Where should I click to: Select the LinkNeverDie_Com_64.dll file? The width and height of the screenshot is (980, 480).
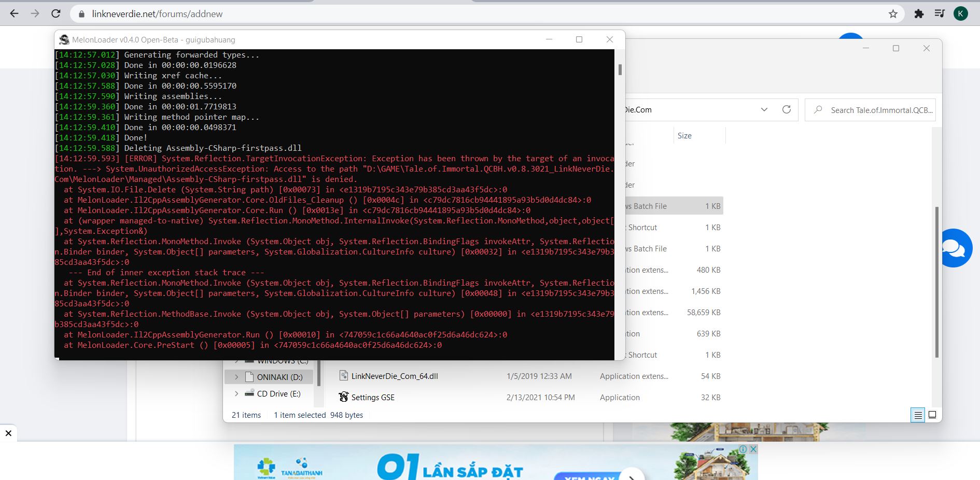coord(394,376)
